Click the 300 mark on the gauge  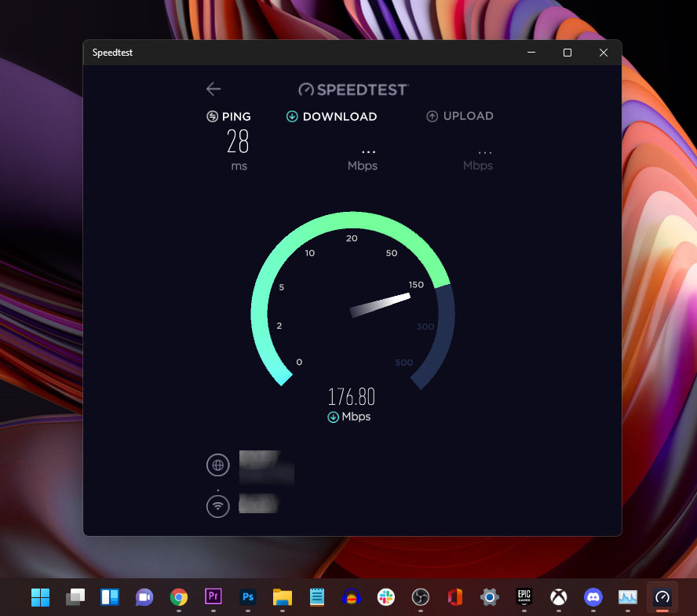click(425, 326)
